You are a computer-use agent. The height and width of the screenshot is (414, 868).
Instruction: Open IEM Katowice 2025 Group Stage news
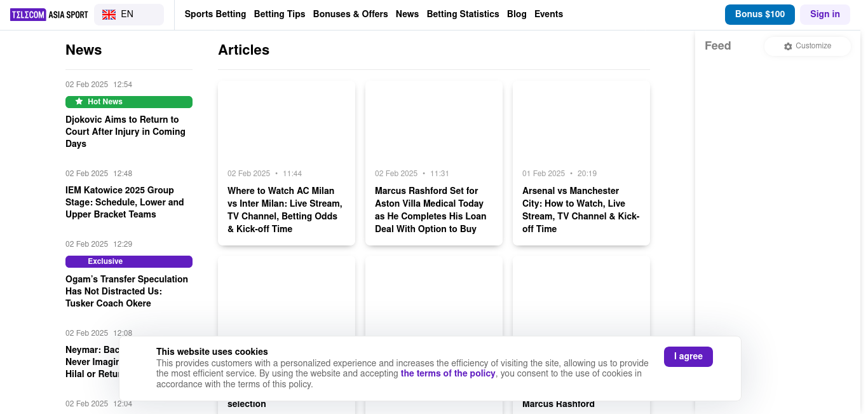[125, 202]
